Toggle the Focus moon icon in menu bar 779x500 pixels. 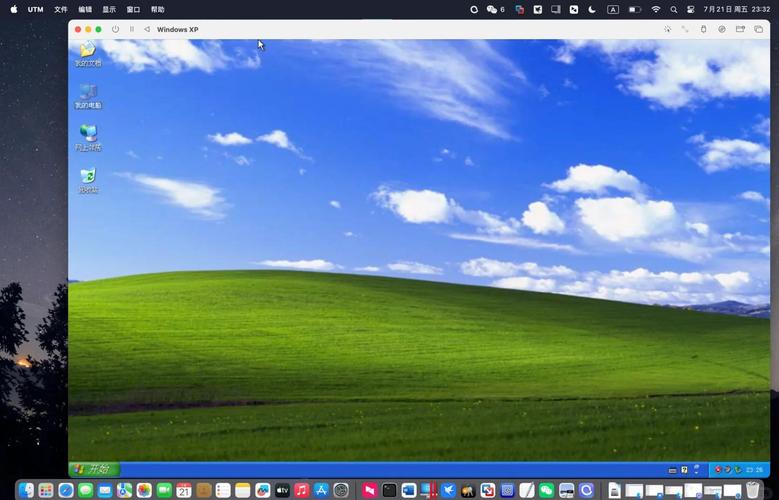592,9
